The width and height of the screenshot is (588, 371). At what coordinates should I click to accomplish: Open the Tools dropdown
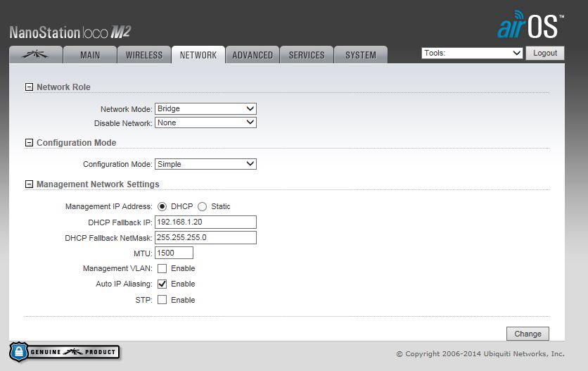coord(472,53)
